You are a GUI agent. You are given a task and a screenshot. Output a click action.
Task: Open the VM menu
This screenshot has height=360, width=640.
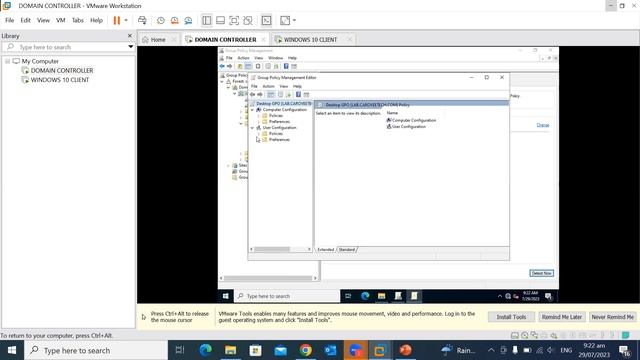click(61, 20)
